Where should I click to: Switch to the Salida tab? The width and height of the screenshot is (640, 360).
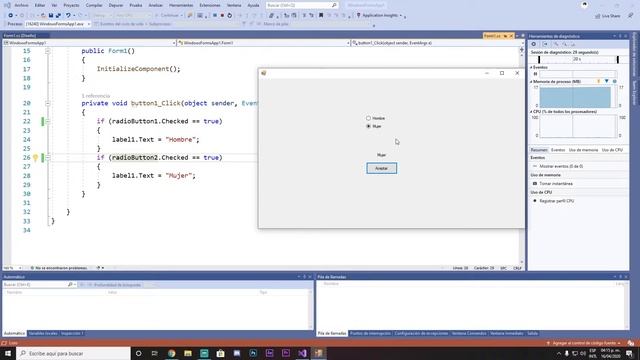point(532,333)
